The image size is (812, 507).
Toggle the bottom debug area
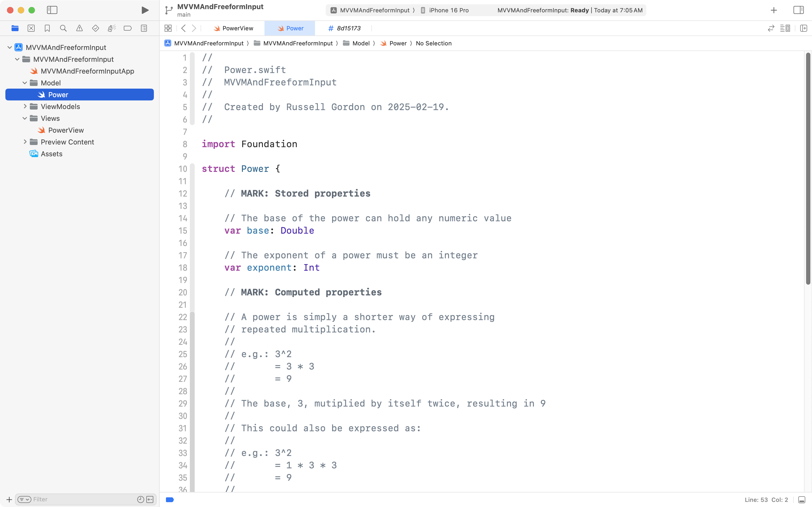(802, 500)
